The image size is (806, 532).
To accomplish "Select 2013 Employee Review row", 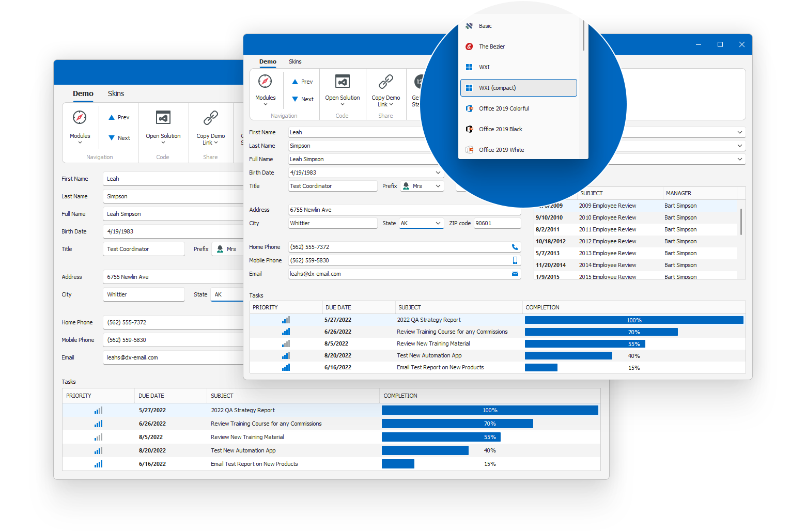I will pos(636,253).
